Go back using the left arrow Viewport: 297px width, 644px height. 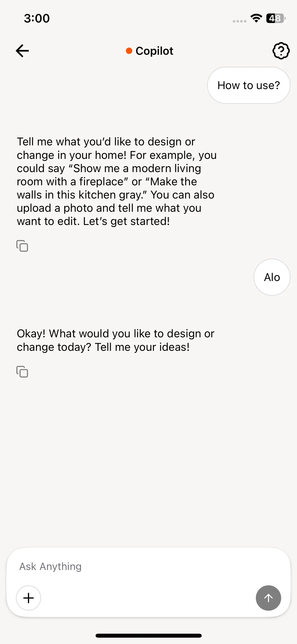[x=22, y=51]
